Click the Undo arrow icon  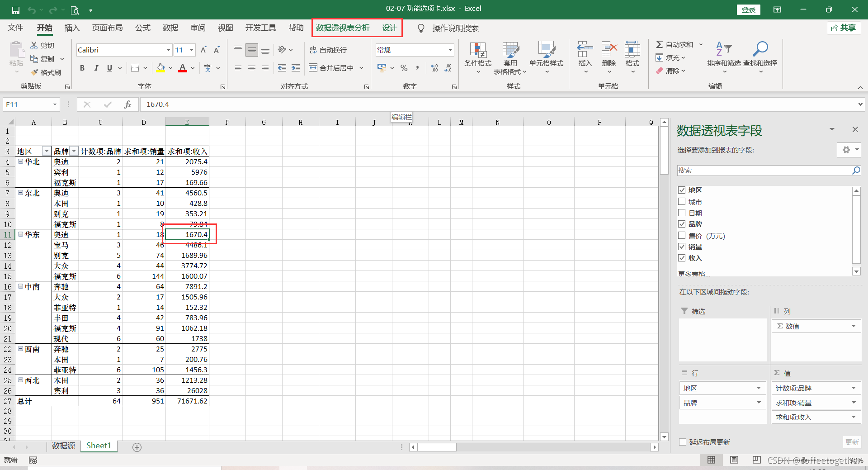click(32, 10)
